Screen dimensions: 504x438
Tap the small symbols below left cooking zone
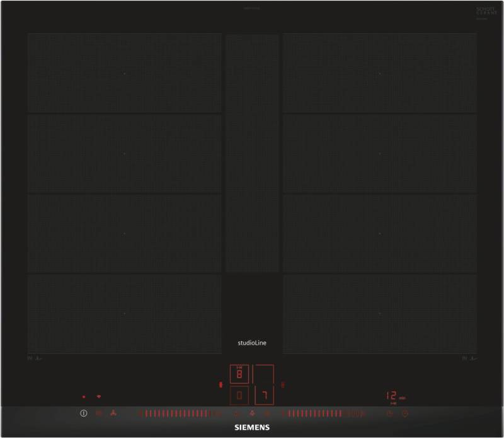coord(35,358)
